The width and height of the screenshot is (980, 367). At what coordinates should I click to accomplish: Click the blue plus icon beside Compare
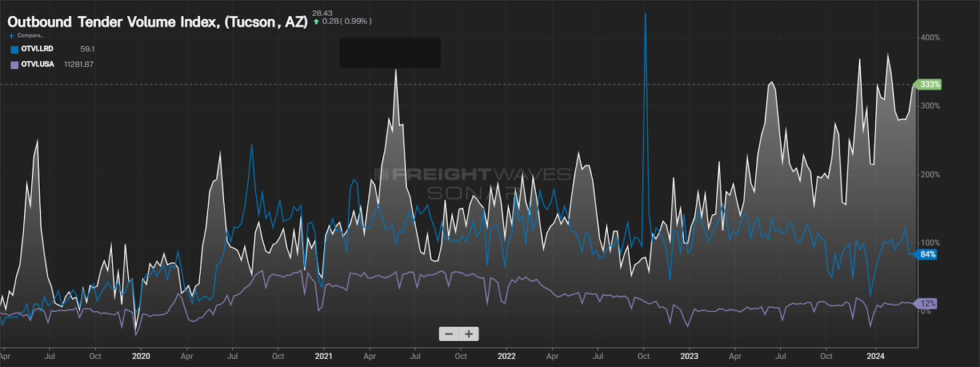click(x=12, y=36)
